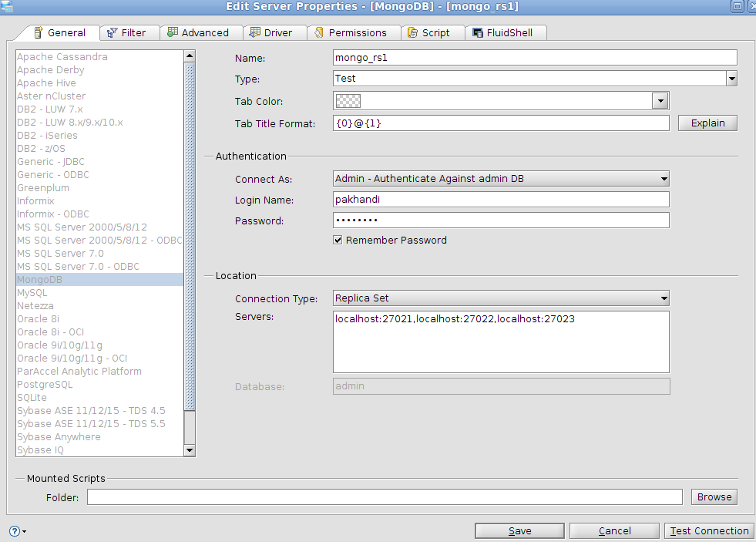
Task: Click the Script tab icon
Action: [x=413, y=32]
